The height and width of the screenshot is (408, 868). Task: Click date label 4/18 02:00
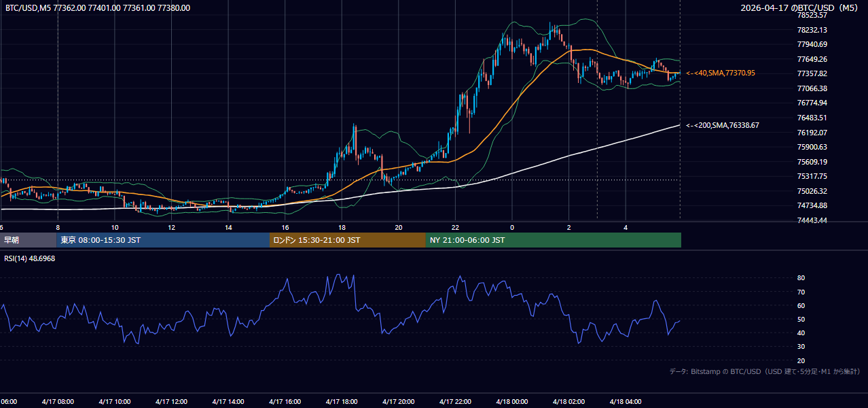coord(568,401)
